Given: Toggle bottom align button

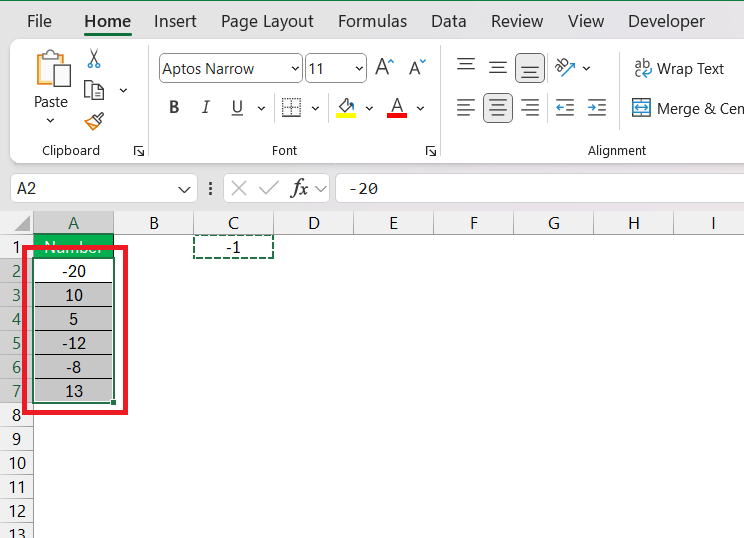Looking at the screenshot, I should [x=530, y=68].
